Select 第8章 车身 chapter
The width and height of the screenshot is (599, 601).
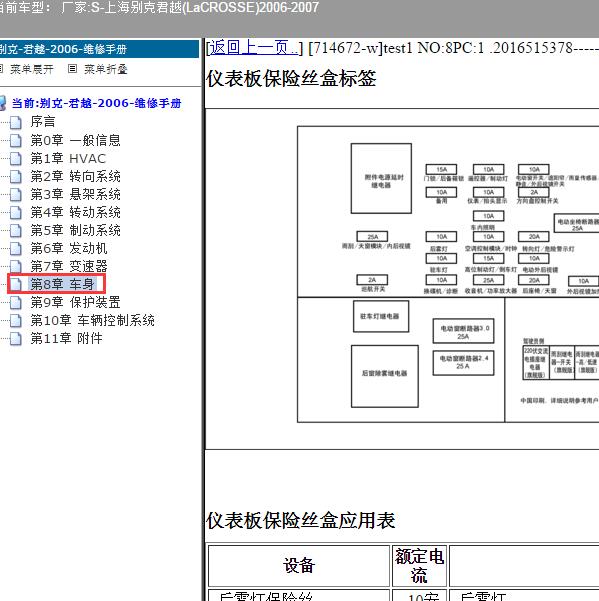(x=62, y=284)
